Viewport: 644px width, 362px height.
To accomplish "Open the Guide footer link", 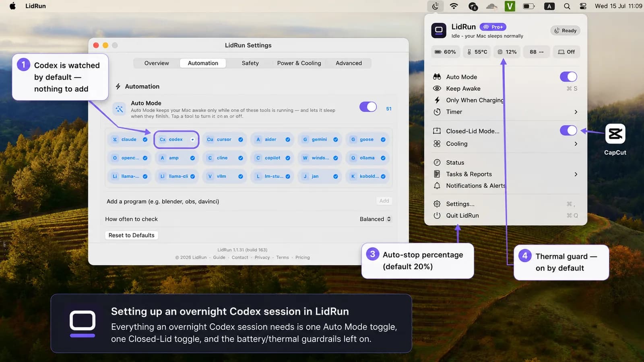I will click(x=219, y=257).
